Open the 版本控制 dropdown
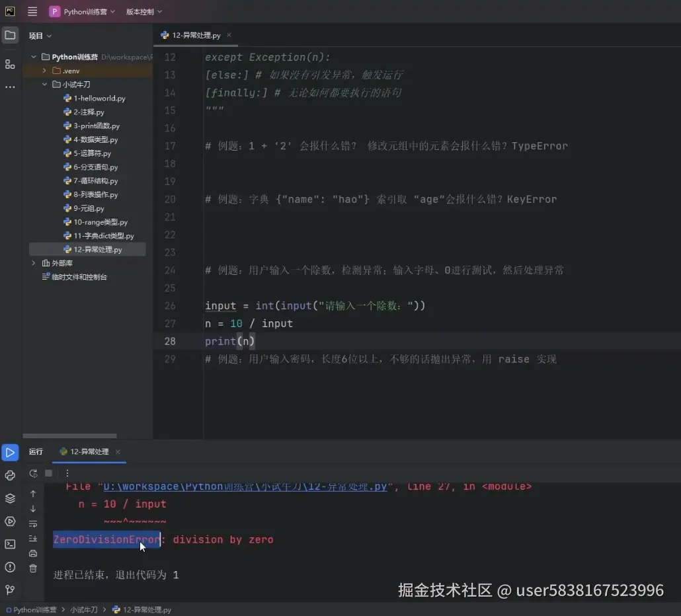The image size is (681, 616). (143, 12)
